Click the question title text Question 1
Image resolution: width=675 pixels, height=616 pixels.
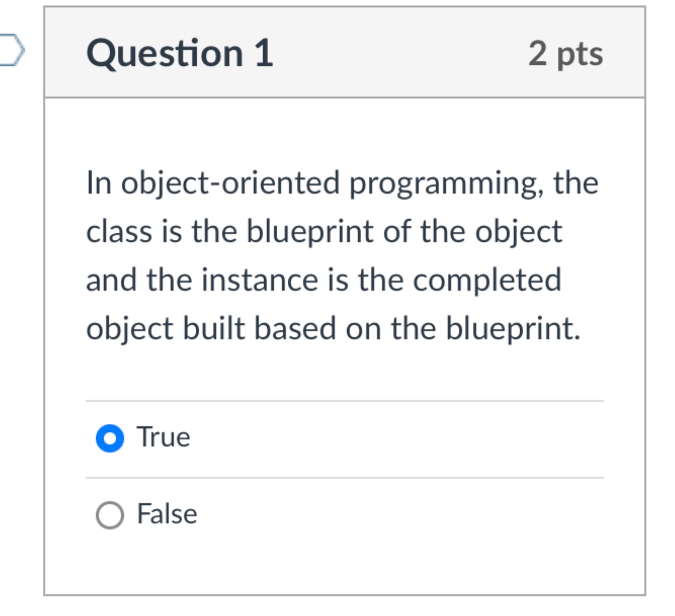(180, 53)
